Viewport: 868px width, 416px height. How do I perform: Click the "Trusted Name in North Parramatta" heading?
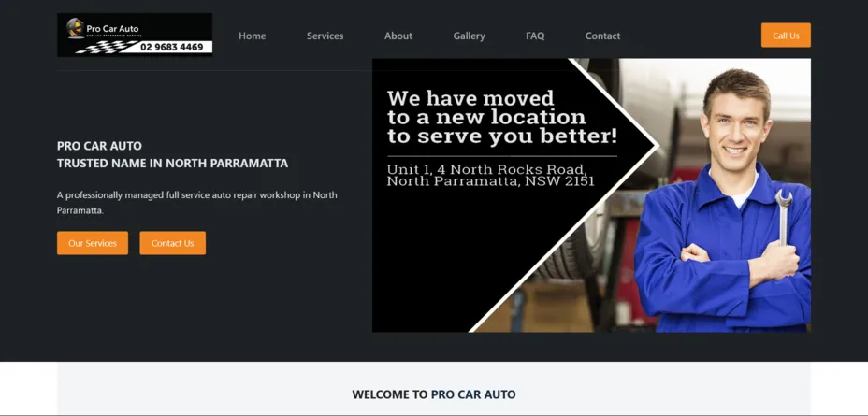172,163
